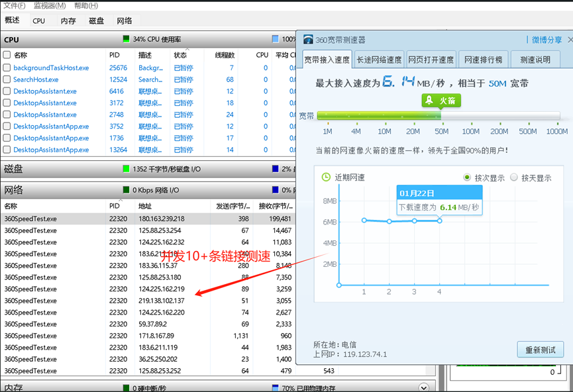Click the 360 speed tester logo icon
The image size is (573, 392).
308,40
